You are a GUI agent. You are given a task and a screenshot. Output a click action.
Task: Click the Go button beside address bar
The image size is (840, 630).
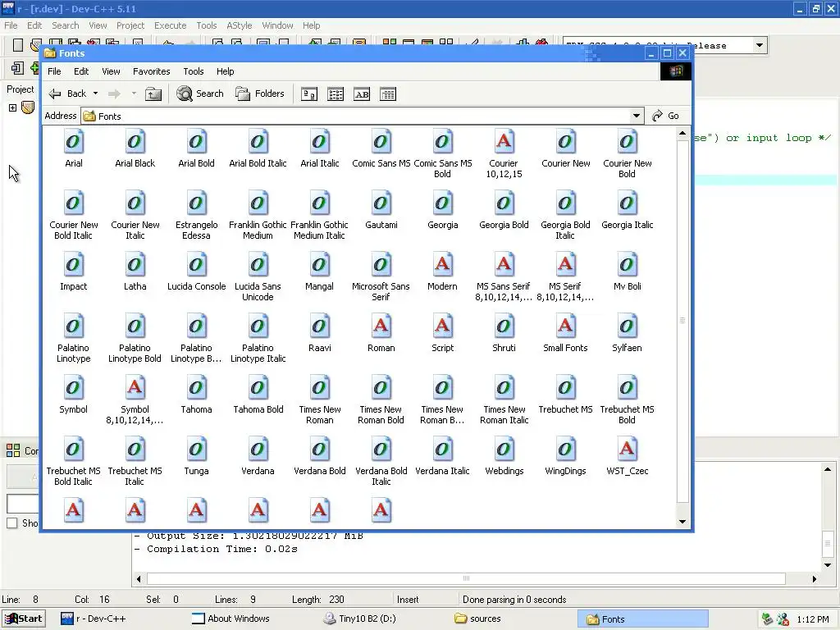[x=666, y=116]
